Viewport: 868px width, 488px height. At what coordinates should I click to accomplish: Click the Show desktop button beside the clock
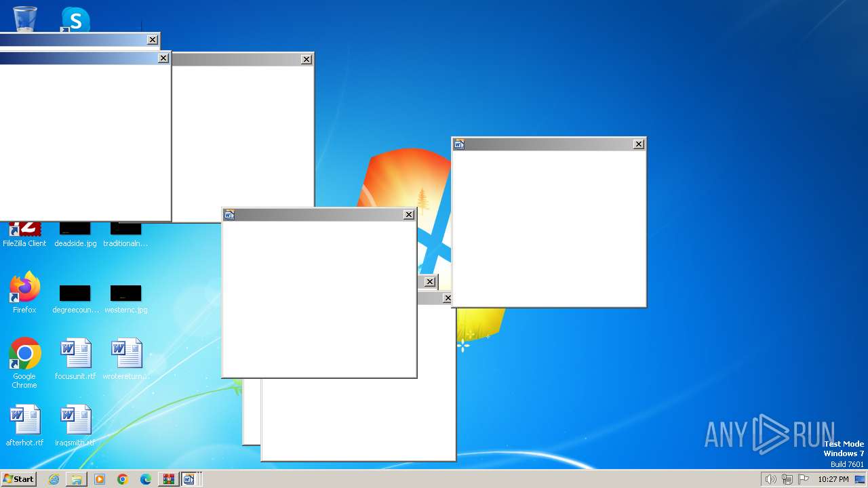tap(860, 479)
